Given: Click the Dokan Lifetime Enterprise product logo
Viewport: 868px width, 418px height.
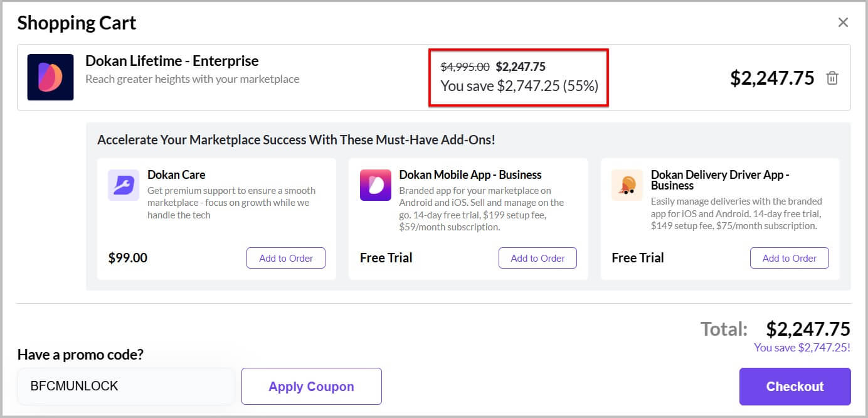Looking at the screenshot, I should 50,77.
